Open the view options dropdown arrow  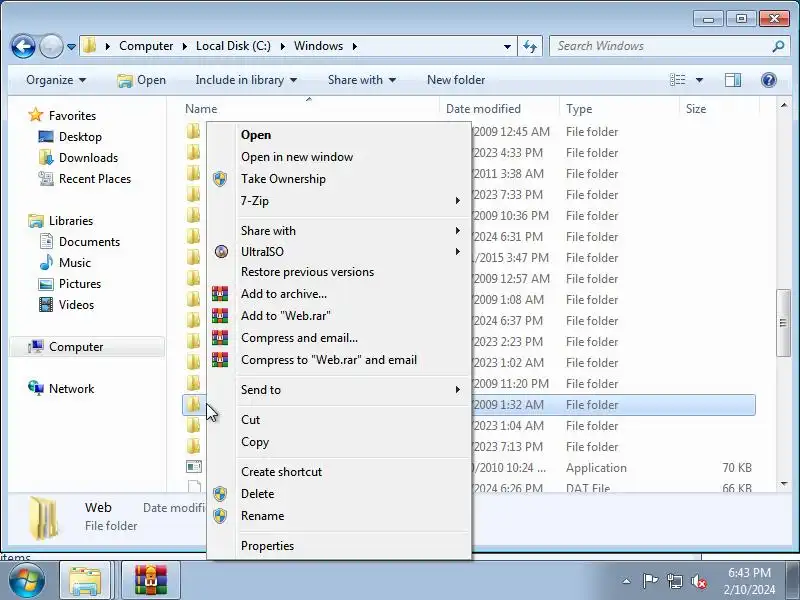click(x=699, y=80)
